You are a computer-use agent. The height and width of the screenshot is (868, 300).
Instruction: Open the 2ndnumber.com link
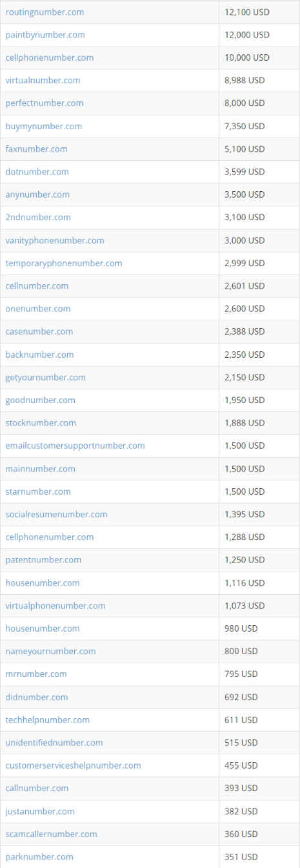coord(38,218)
